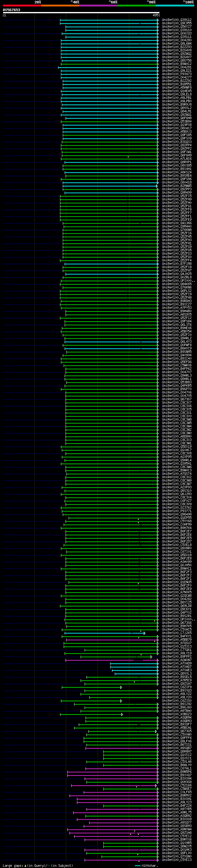Screen dimensions: 197x868
Task: Click the query end position 495
Action: 155,15
